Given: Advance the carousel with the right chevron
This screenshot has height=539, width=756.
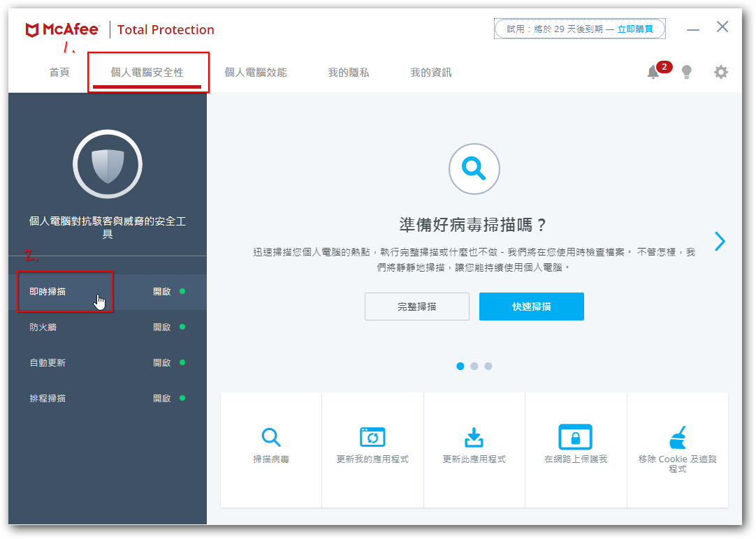Looking at the screenshot, I should pyautogui.click(x=720, y=241).
